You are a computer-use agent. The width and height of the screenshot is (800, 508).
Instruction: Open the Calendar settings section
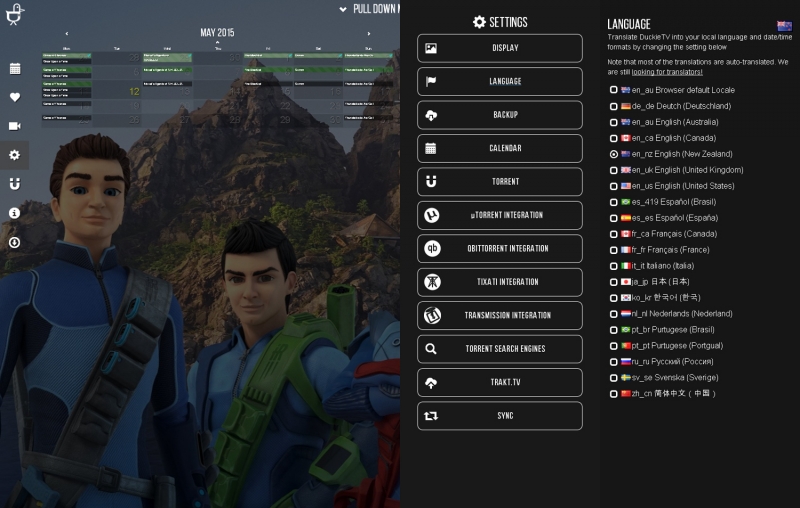(499, 148)
